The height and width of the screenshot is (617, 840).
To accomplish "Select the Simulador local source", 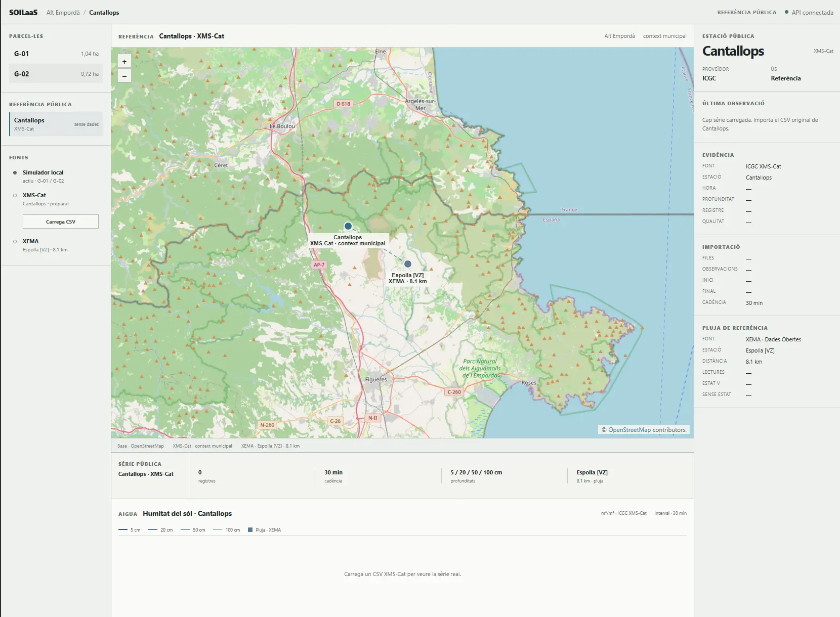I will (56, 177).
